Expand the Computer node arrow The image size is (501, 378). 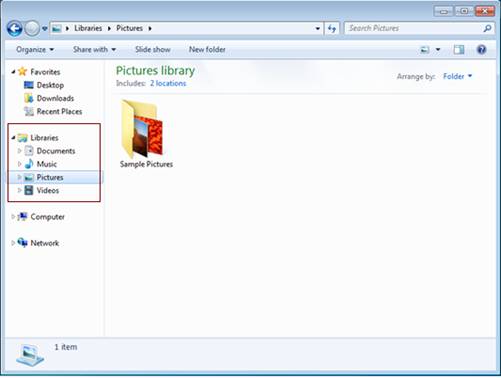coord(13,217)
